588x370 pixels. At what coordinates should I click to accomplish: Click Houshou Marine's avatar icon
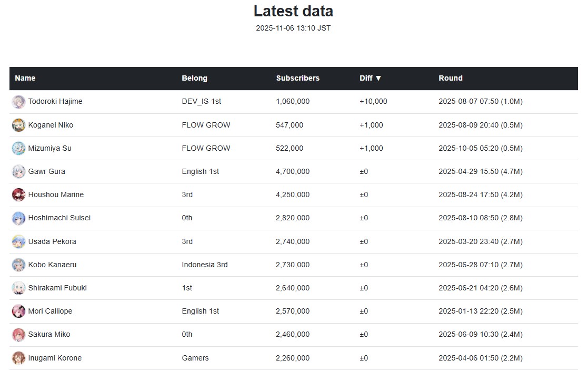[18, 195]
